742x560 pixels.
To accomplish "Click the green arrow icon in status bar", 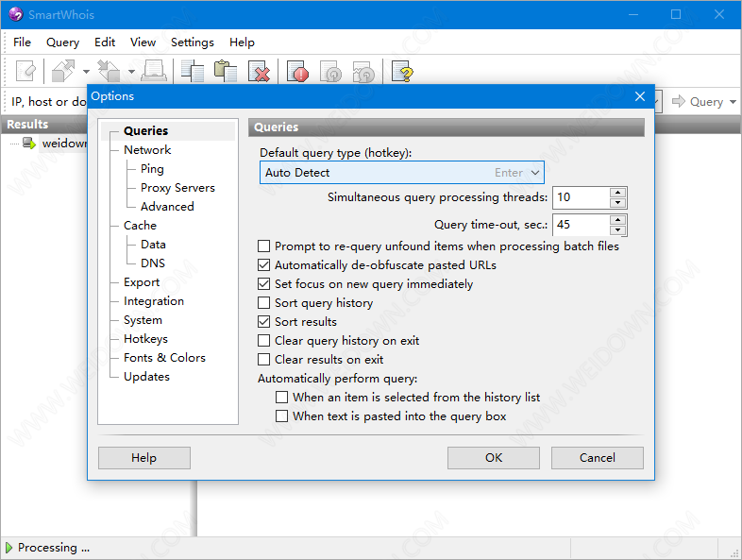I will coord(9,548).
